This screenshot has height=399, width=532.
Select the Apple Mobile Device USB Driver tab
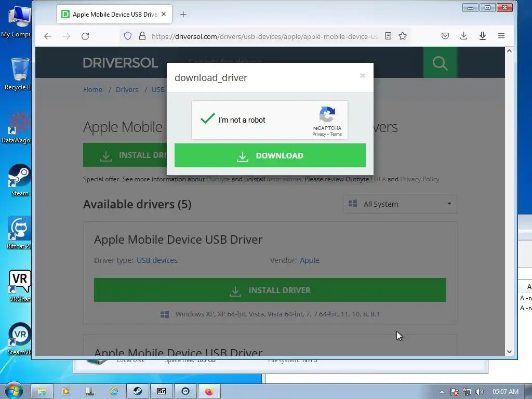coord(114,14)
